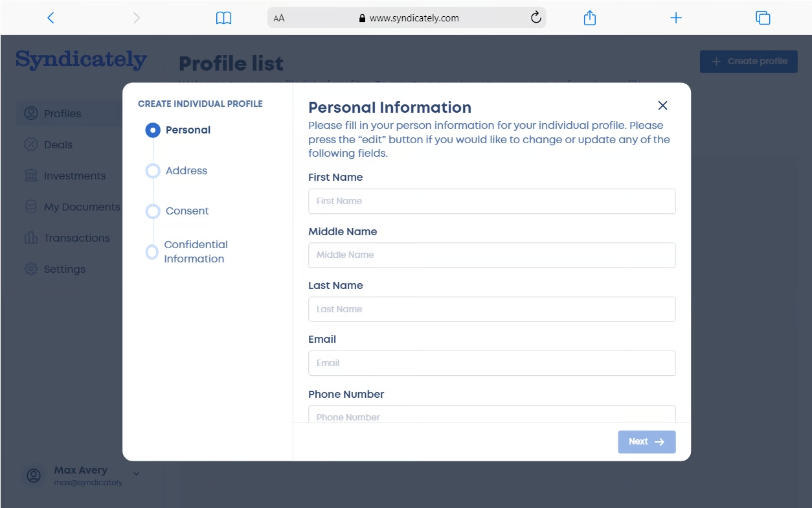
Task: Click the Create profile button
Action: (x=749, y=62)
